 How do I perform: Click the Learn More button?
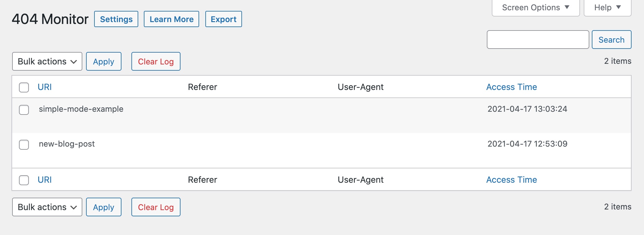click(x=171, y=19)
